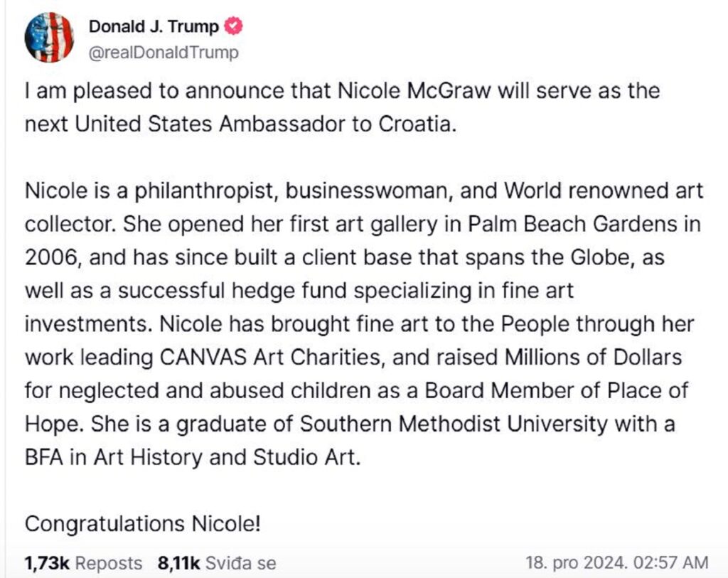Click the 1,73k repost number

pos(47,563)
